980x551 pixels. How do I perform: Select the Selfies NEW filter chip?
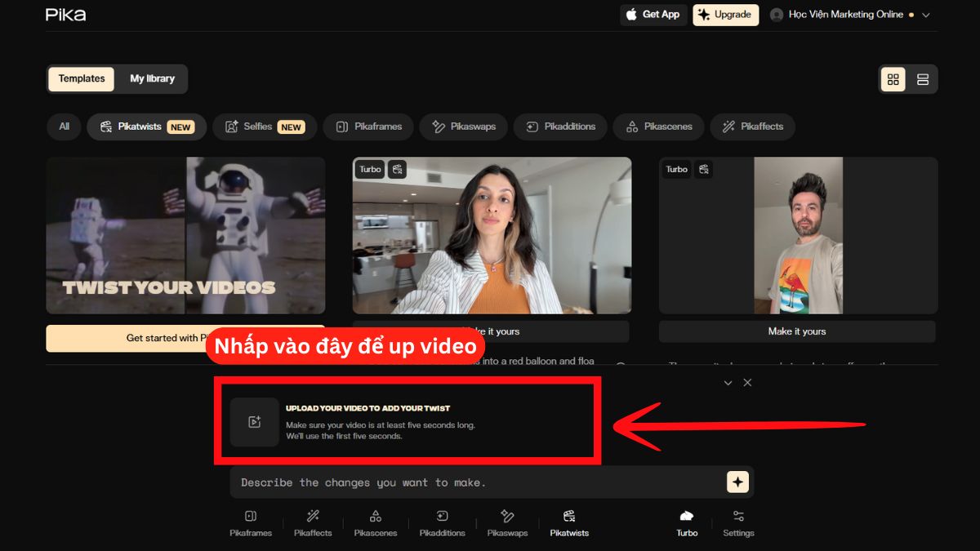pyautogui.click(x=265, y=127)
